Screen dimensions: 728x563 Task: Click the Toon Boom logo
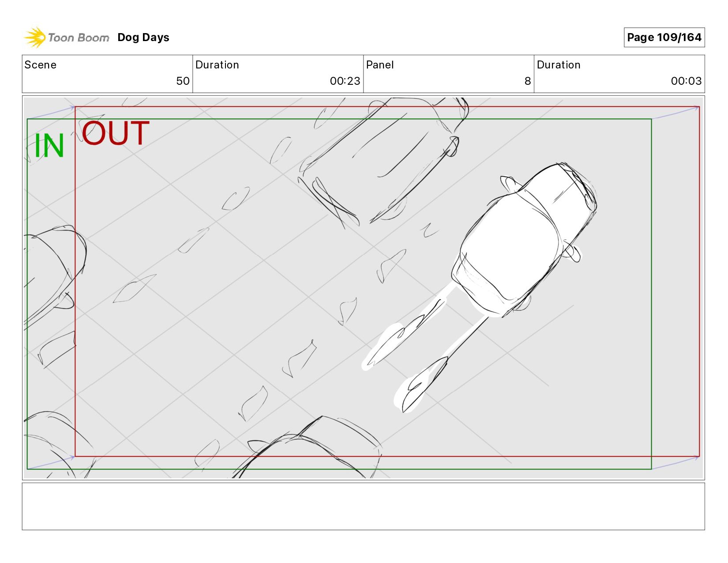coord(66,38)
